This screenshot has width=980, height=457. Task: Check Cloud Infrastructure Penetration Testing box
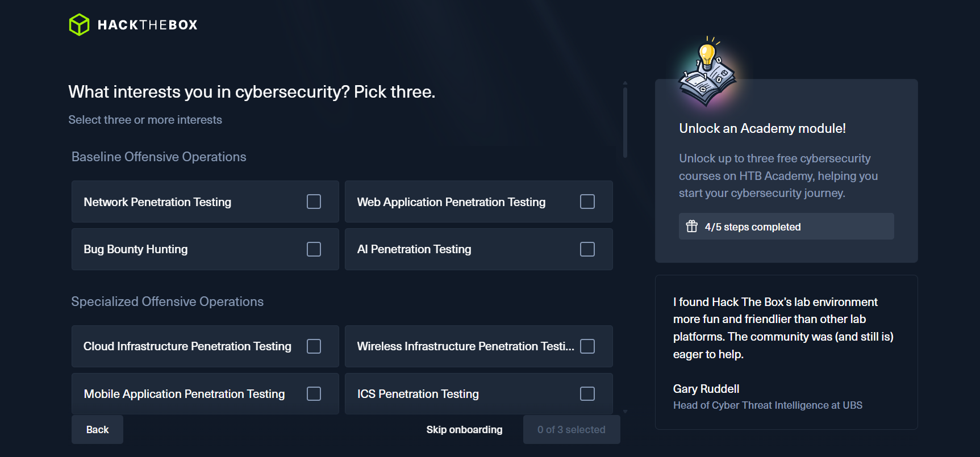coord(314,346)
